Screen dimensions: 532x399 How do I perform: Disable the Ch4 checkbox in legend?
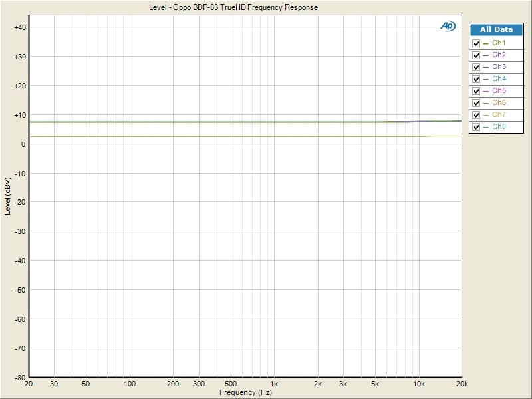tap(476, 79)
